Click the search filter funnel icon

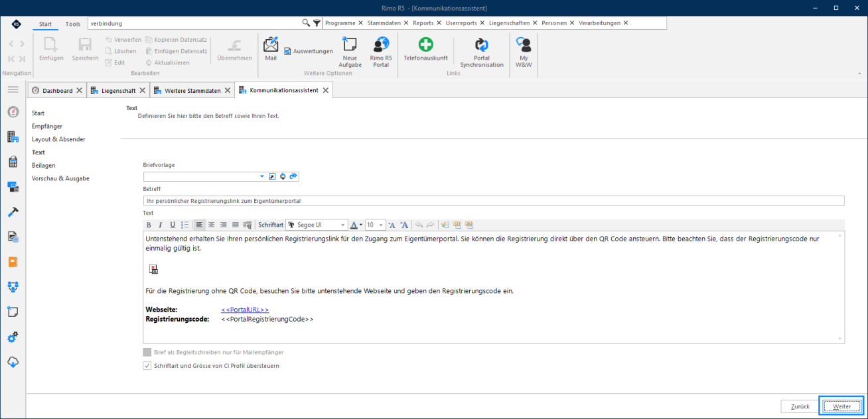pos(317,23)
